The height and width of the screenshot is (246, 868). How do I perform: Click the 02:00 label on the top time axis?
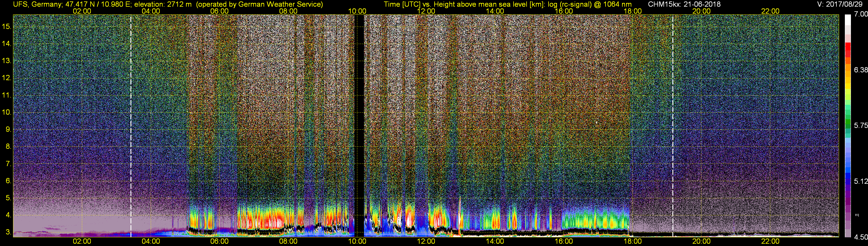[x=82, y=11]
